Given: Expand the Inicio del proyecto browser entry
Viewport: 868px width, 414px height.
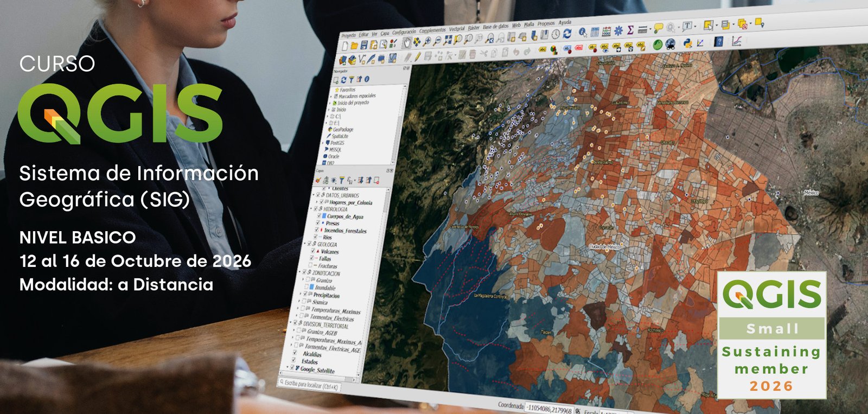Looking at the screenshot, I should (330, 103).
